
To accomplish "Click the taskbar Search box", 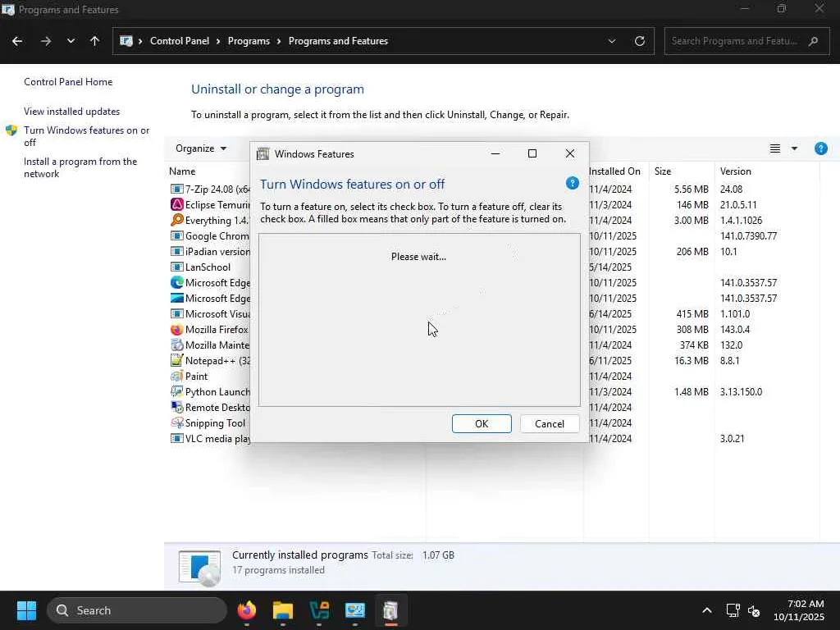I will tap(137, 610).
